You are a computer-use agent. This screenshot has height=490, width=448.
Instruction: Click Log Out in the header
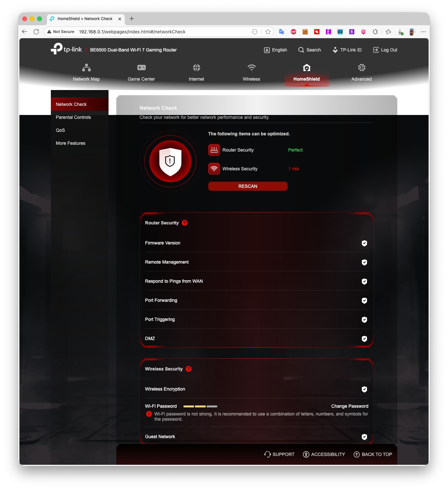pos(385,50)
